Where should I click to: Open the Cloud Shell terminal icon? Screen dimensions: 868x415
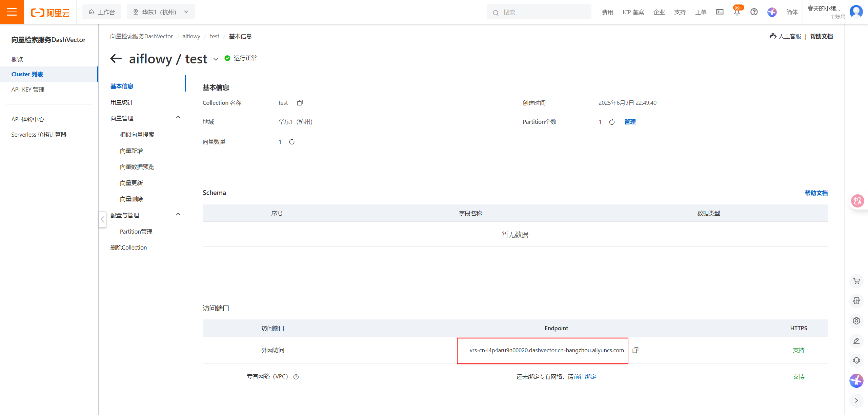click(x=720, y=12)
